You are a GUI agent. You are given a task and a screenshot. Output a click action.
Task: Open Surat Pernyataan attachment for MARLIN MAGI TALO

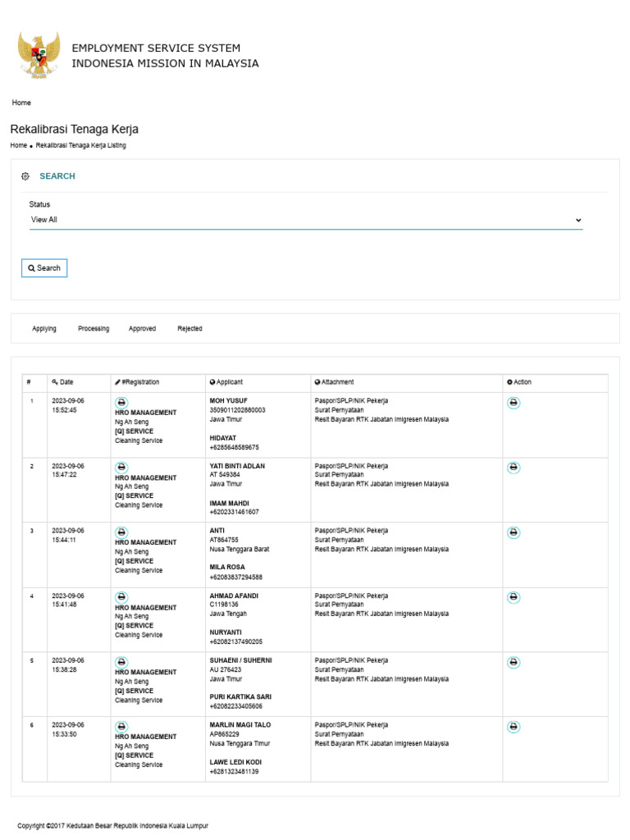339,734
